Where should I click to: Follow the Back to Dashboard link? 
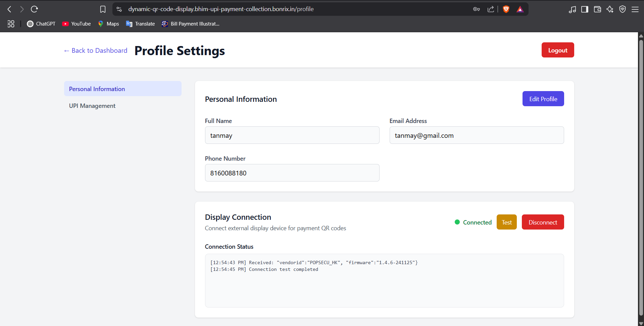point(96,50)
